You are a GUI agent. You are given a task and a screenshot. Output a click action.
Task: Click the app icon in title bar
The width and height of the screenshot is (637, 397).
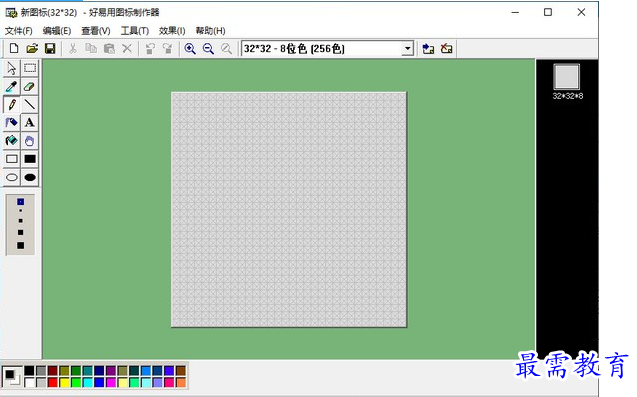click(x=11, y=13)
